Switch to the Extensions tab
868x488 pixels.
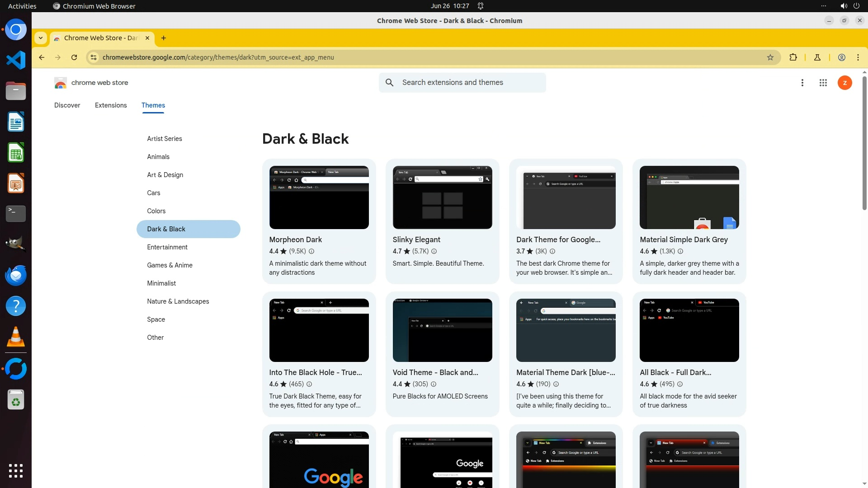click(x=111, y=105)
